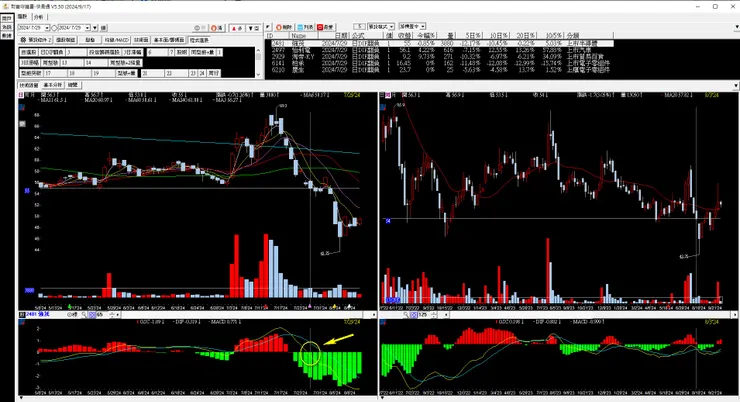This screenshot has width=740, height=402.
Task: Select the first chart tab beside 基本分析
Action: click(29, 85)
